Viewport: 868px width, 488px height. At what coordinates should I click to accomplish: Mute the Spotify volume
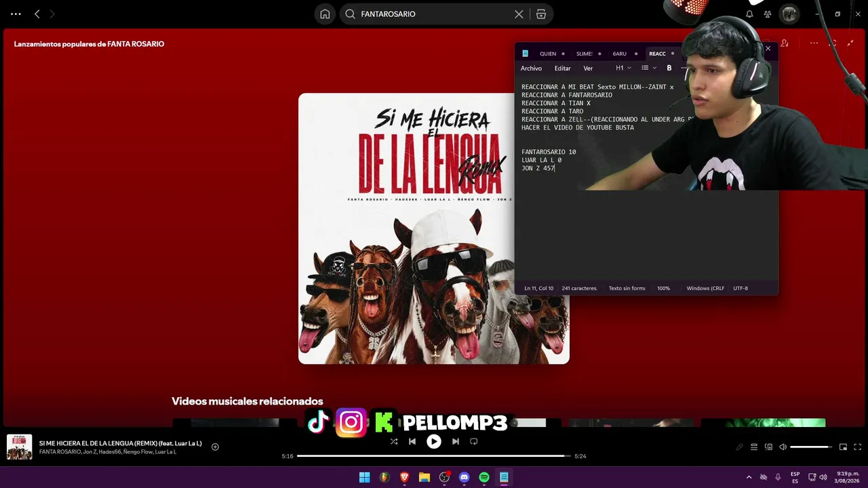pos(783,447)
